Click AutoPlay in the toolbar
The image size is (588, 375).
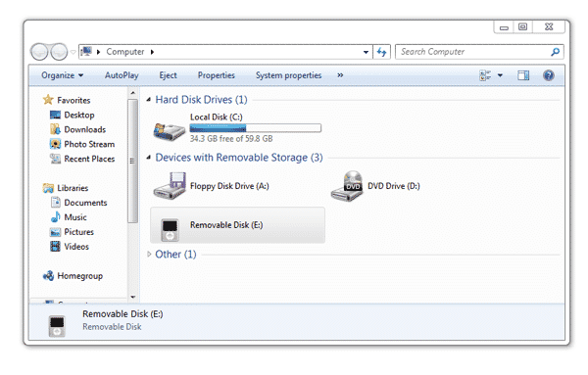[x=122, y=75]
